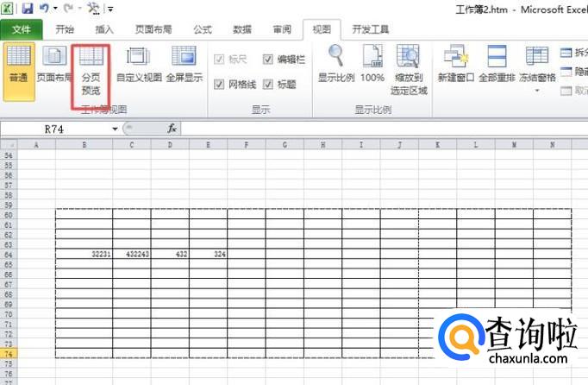
Task: Open Page Layout (页面布局) view button
Action: coord(54,64)
